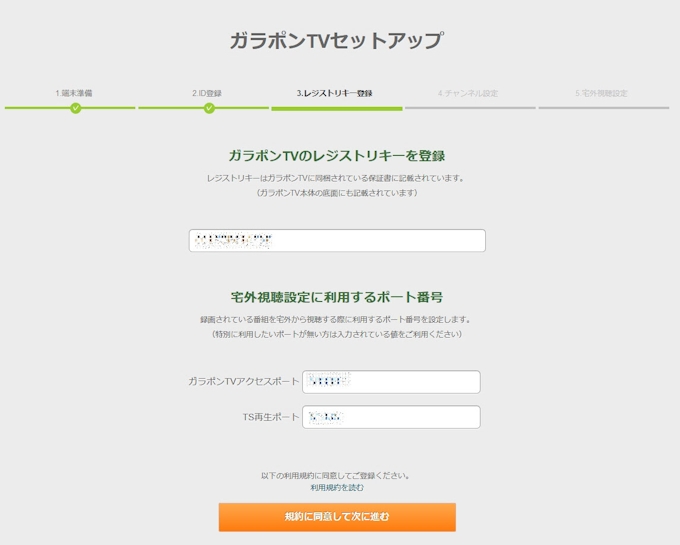Focus the registry key input field
The image size is (680, 545).
[x=337, y=241]
